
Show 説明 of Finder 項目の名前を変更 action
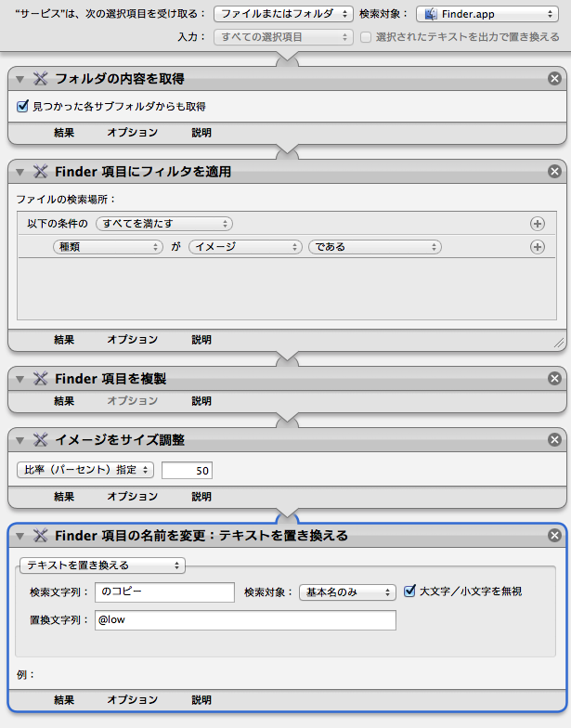click(201, 700)
